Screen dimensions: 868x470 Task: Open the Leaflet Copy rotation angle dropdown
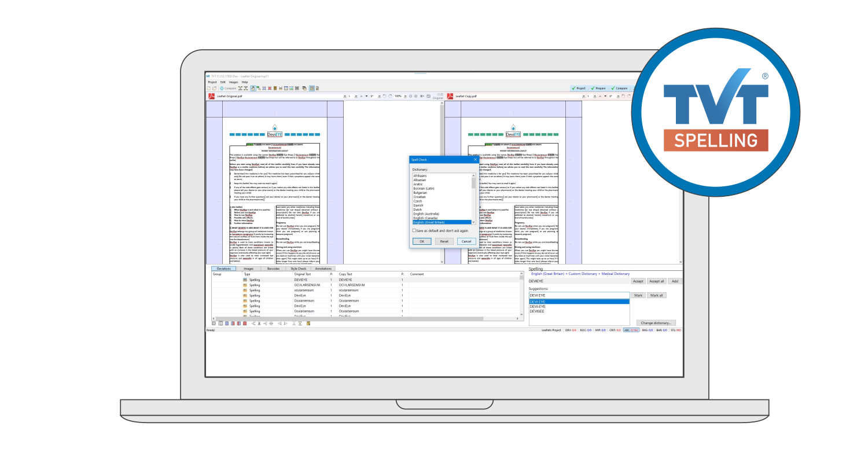tap(617, 96)
